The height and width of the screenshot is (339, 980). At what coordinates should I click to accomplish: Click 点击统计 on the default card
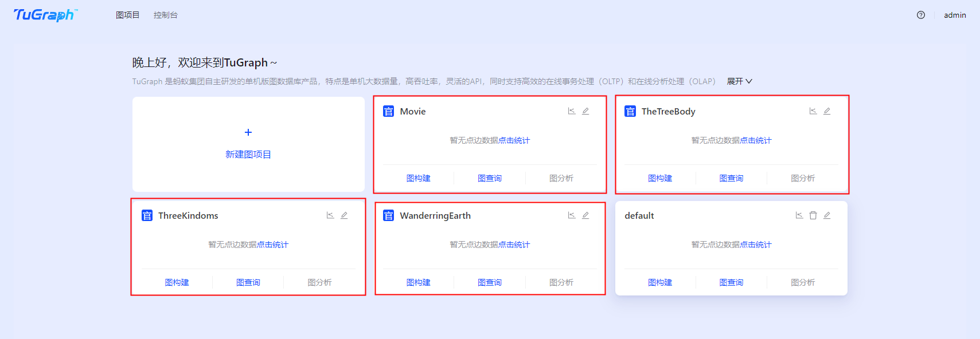(755, 245)
